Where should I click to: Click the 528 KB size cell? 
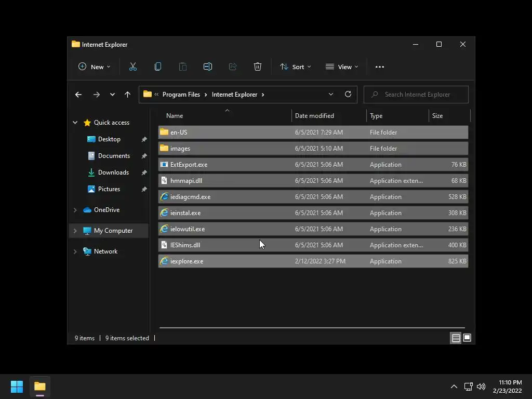click(457, 197)
